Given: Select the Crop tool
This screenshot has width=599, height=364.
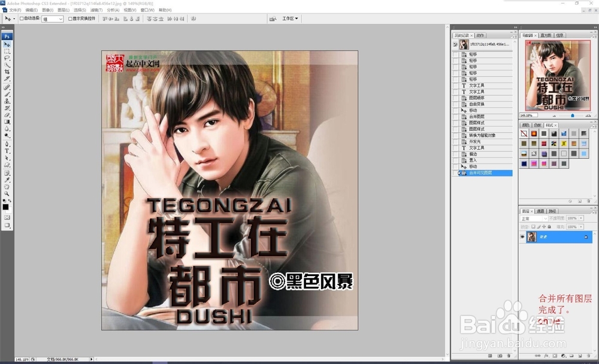Looking at the screenshot, I should tap(7, 72).
